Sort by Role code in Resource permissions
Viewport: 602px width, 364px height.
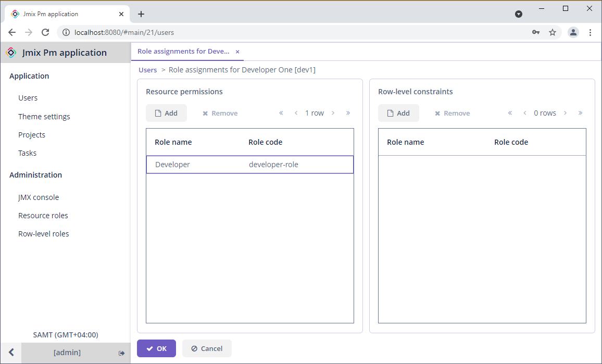point(265,142)
